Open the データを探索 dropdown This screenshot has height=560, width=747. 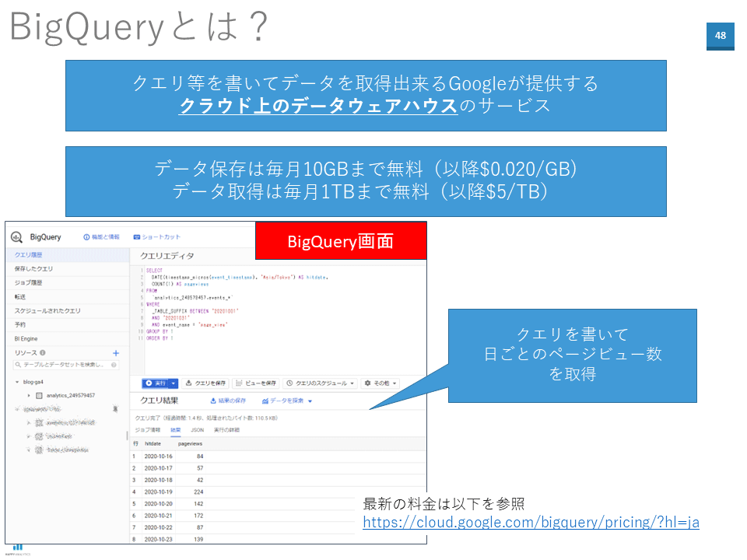pyautogui.click(x=287, y=401)
